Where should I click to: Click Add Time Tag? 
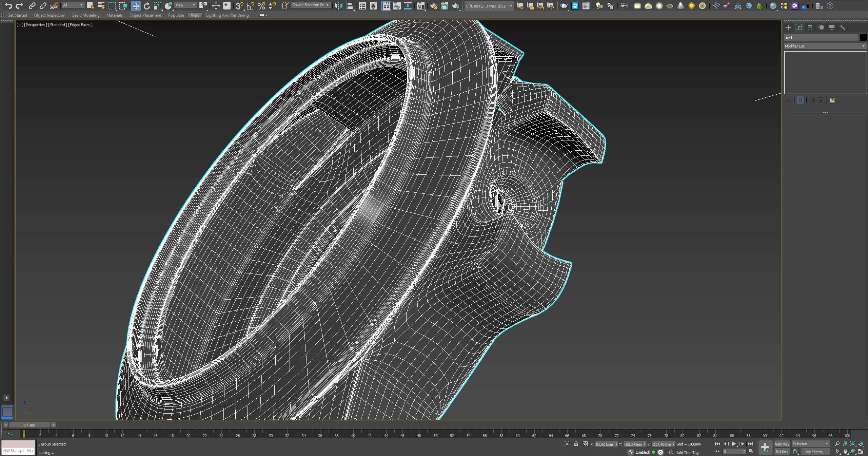coord(687,452)
